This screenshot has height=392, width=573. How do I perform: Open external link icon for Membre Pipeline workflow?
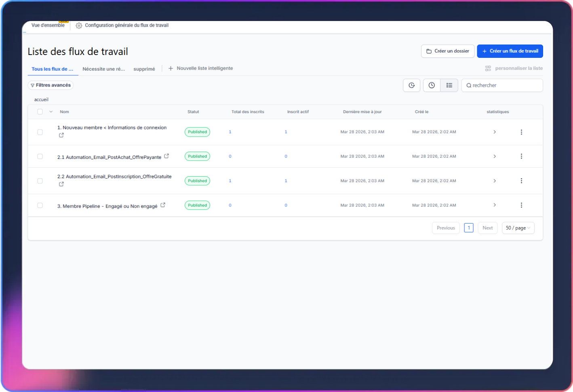[163, 205]
